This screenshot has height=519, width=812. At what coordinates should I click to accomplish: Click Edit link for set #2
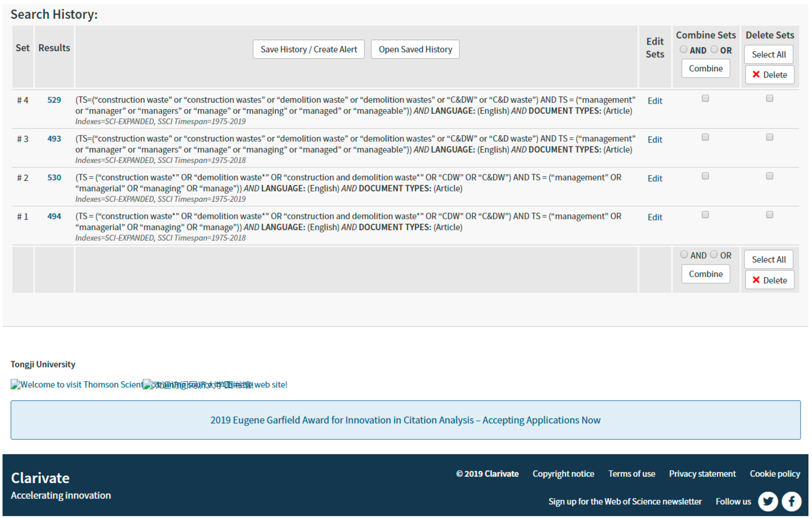[655, 178]
